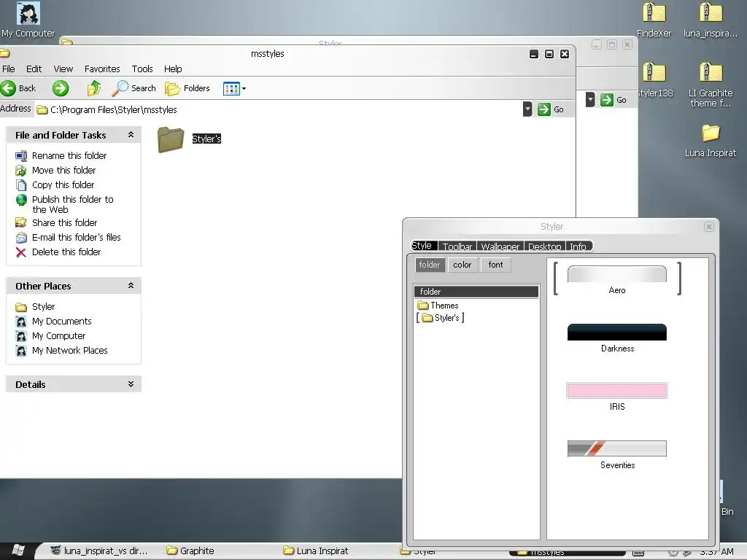Click Move this folder link

click(64, 171)
